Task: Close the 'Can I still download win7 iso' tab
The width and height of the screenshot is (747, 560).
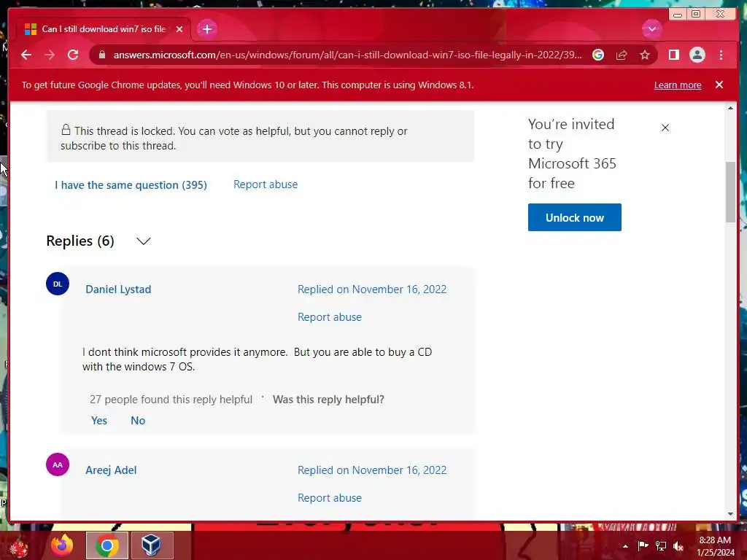Action: (x=179, y=29)
